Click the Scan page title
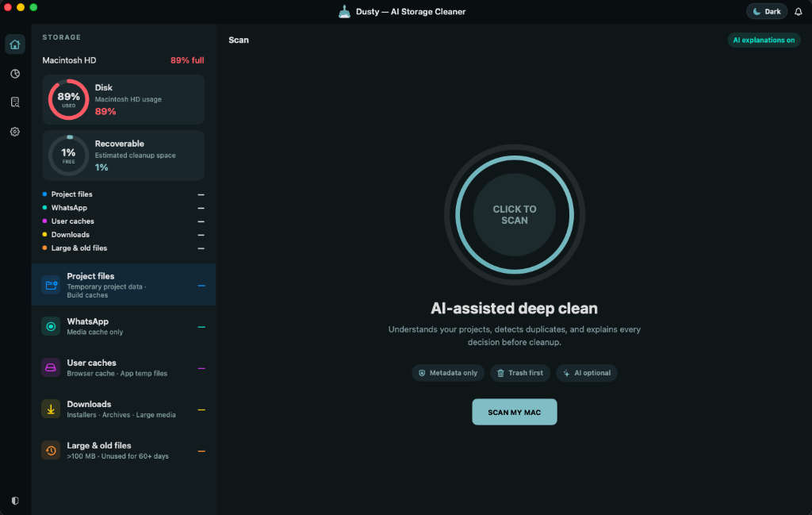This screenshot has height=515, width=812. tap(239, 40)
